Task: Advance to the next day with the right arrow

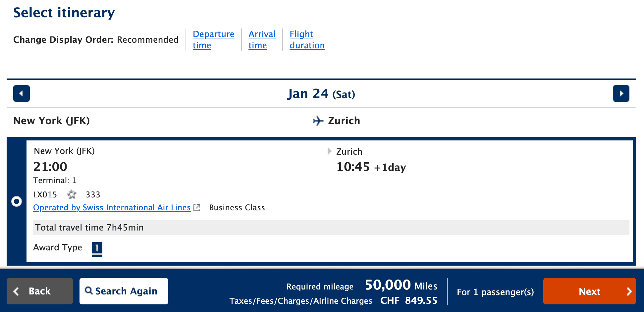Action: click(621, 94)
